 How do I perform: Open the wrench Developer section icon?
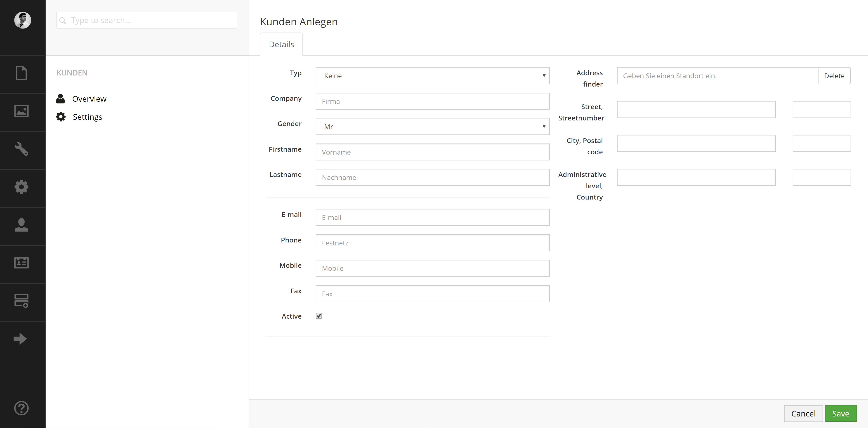[21, 149]
